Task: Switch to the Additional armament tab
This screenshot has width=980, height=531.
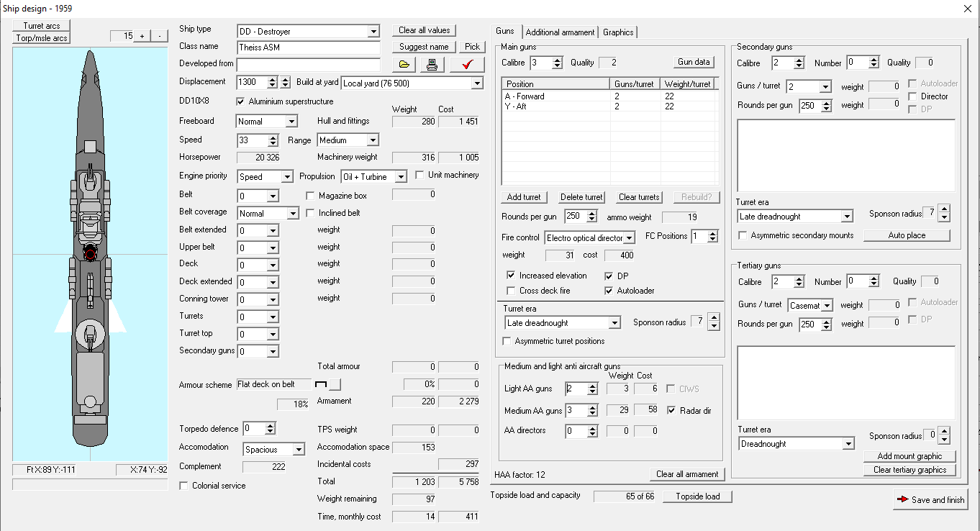Action: pos(560,32)
